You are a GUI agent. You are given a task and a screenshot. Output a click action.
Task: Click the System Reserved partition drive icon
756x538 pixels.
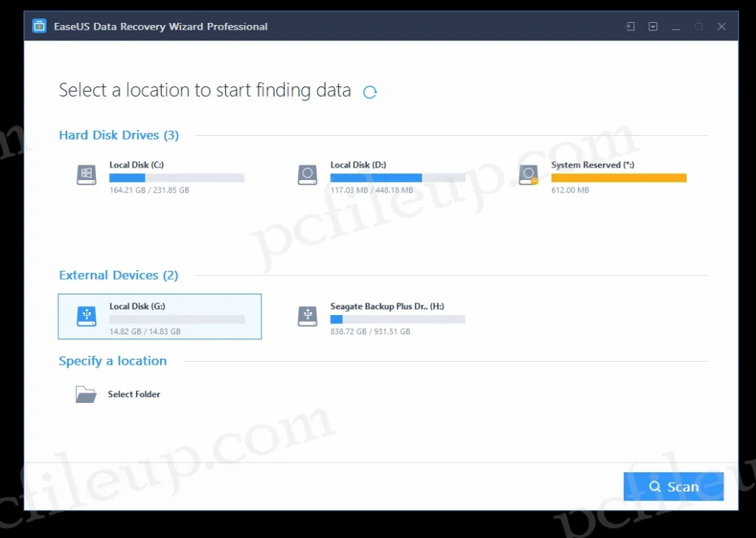point(528,175)
